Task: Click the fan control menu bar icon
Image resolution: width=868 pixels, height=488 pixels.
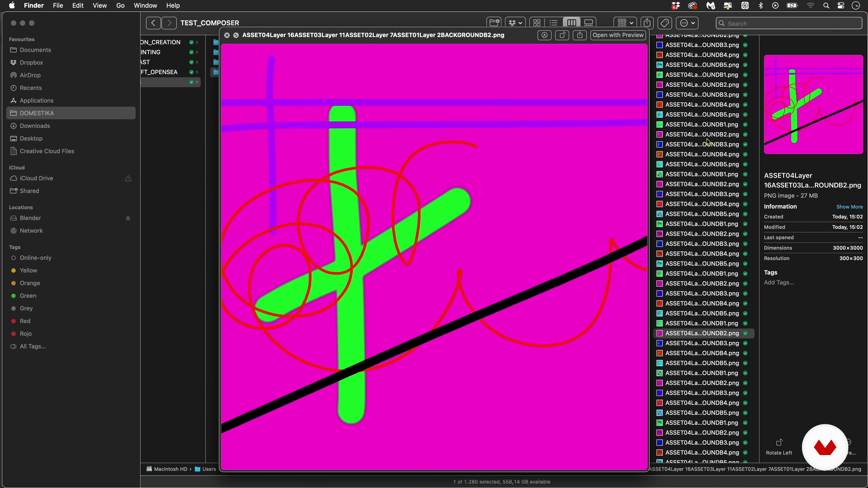Action: pos(745,6)
